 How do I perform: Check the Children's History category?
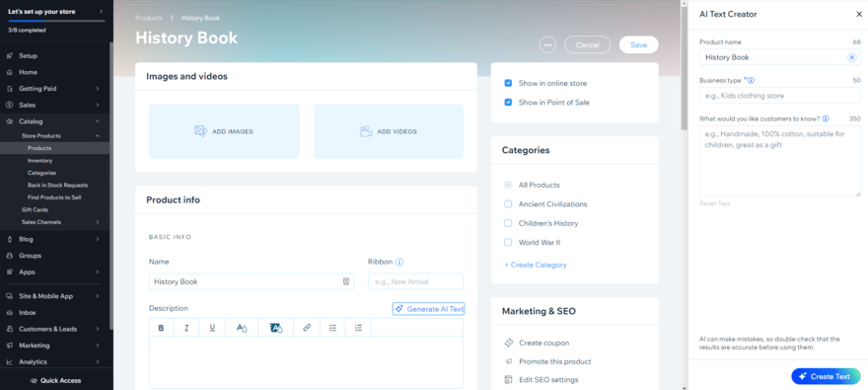coord(508,223)
